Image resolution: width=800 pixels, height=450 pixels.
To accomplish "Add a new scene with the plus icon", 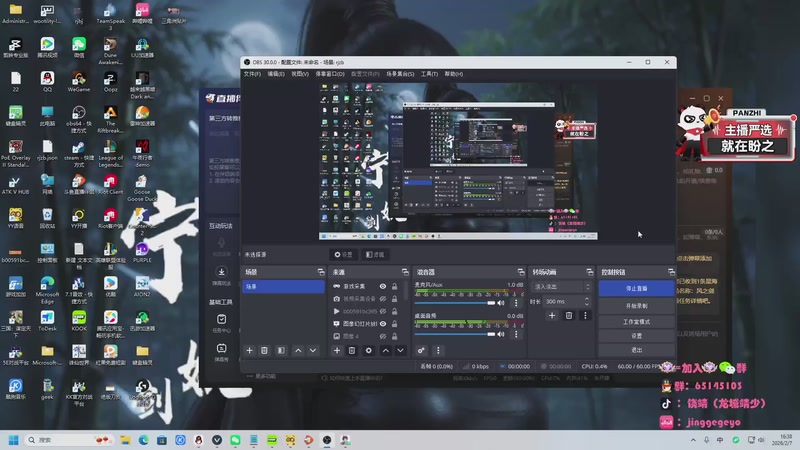I will pyautogui.click(x=249, y=351).
